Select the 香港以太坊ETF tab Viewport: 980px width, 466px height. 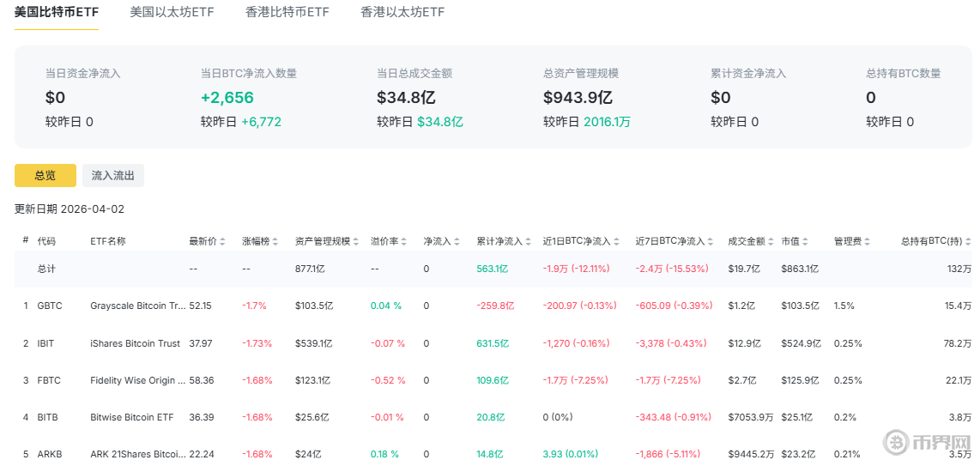pyautogui.click(x=402, y=12)
